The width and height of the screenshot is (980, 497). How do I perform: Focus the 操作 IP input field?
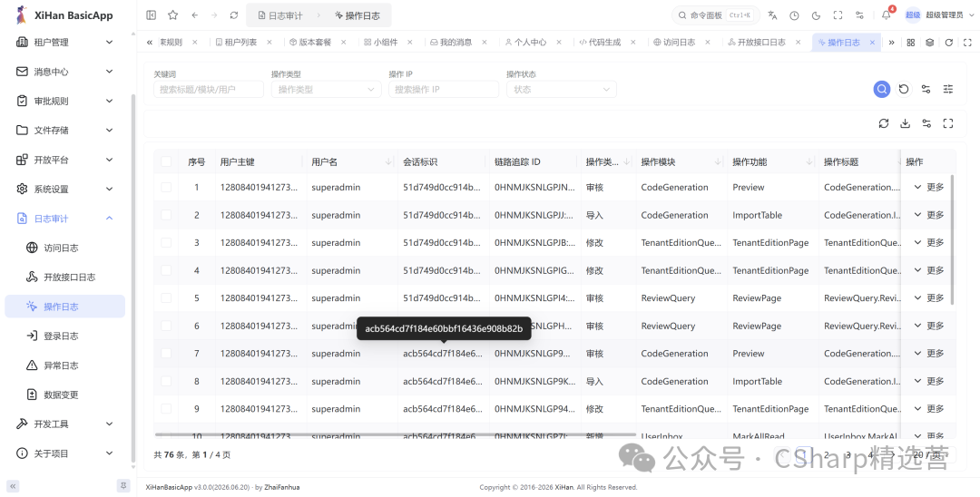(443, 89)
